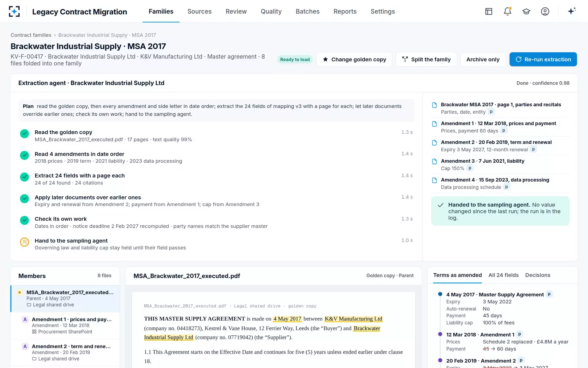Click the document icon for Amendment 2 citation
Image resolution: width=588 pixels, height=368 pixels.
(434, 143)
